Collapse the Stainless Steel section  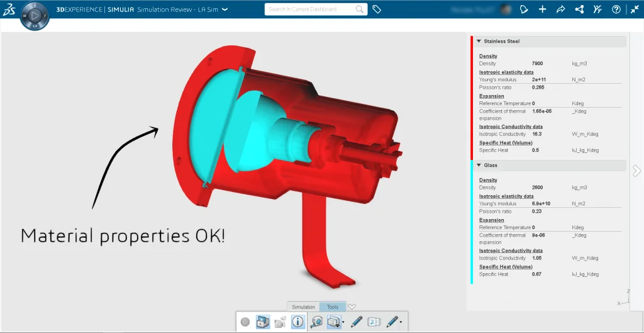pyautogui.click(x=479, y=42)
